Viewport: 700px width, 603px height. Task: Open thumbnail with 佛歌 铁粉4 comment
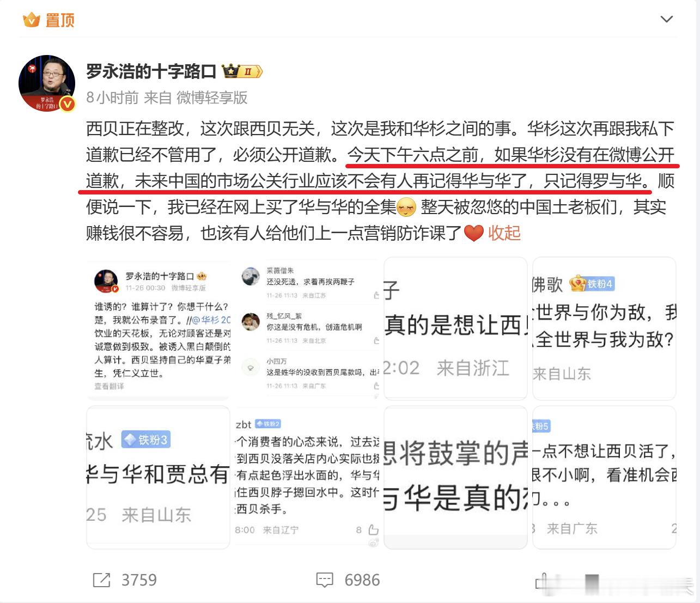pos(604,329)
